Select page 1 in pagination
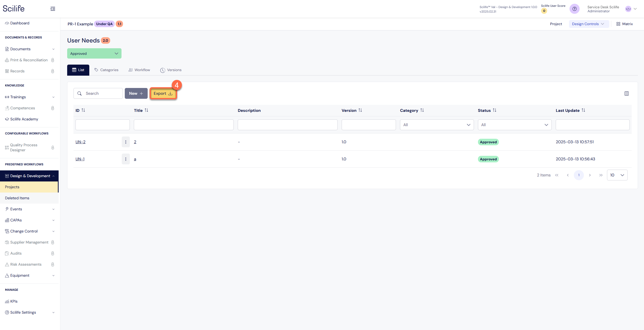 (579, 175)
